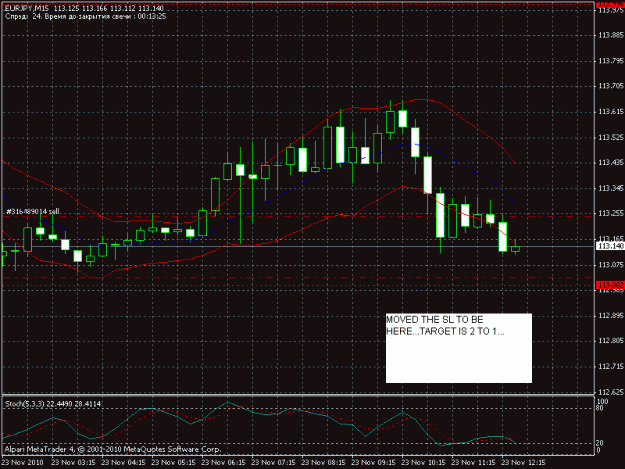Click the 113.795 price scale label
This screenshot has height=469, width=625.
click(611, 61)
